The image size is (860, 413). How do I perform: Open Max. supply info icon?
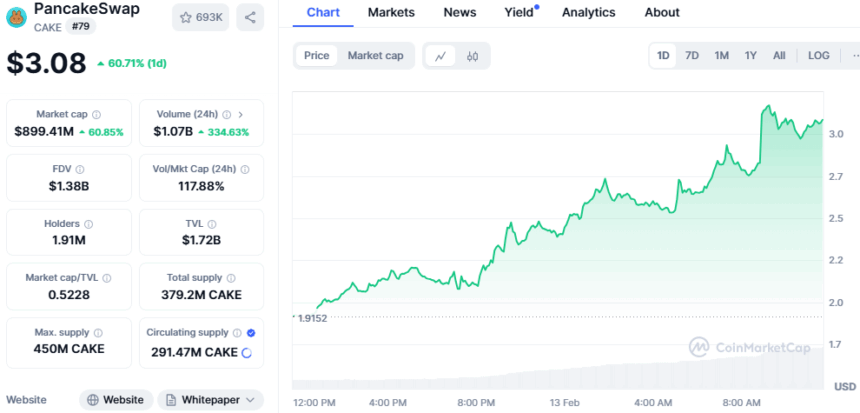pyautogui.click(x=98, y=332)
